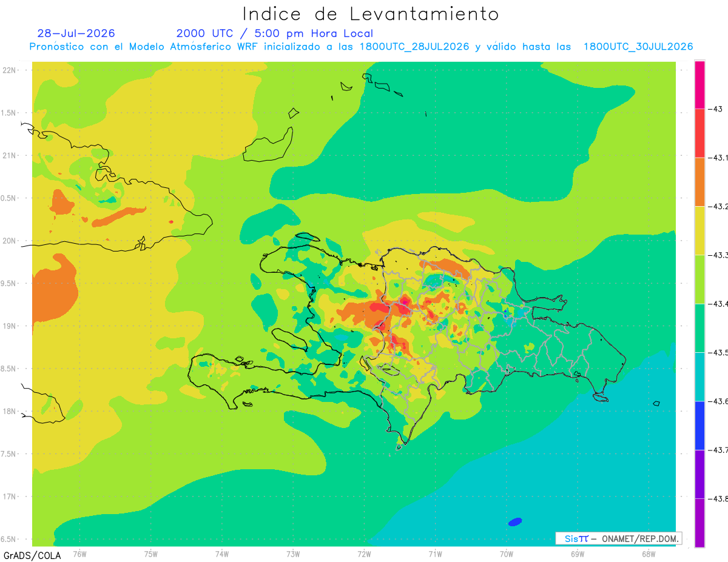The width and height of the screenshot is (728, 562).
Task: Click the '-43' color bar label
Action: tap(715, 109)
